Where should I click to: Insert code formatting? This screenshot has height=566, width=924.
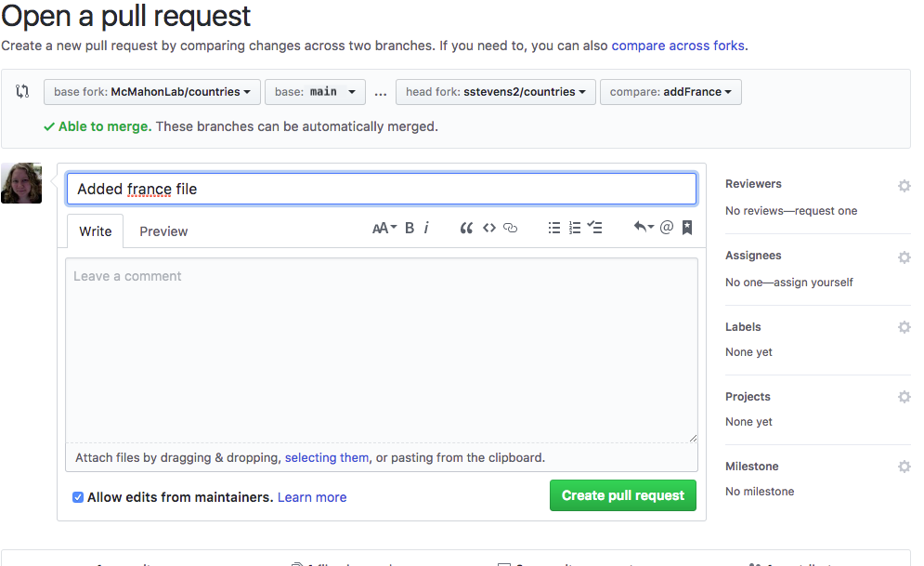click(x=489, y=228)
